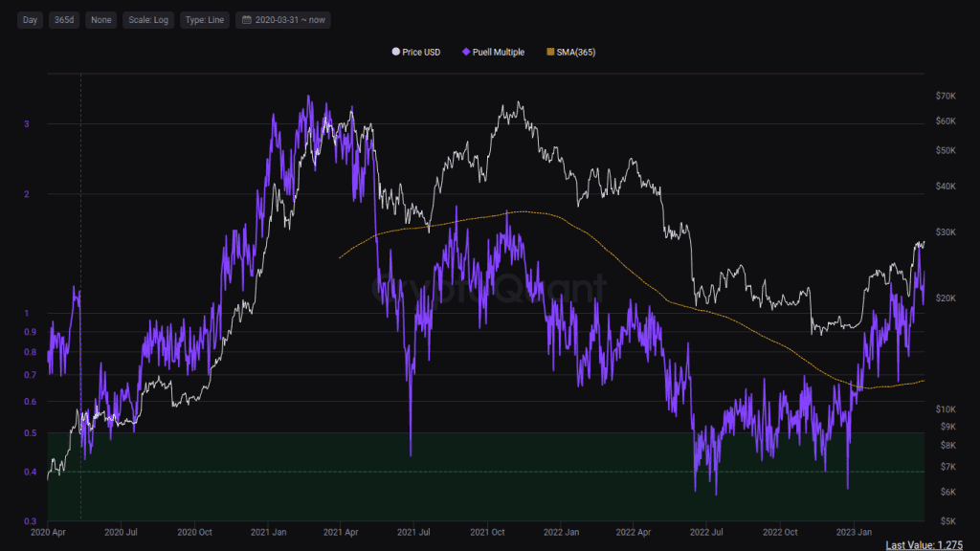The image size is (980, 551).
Task: Click the white circle Price USD marker
Action: point(396,52)
